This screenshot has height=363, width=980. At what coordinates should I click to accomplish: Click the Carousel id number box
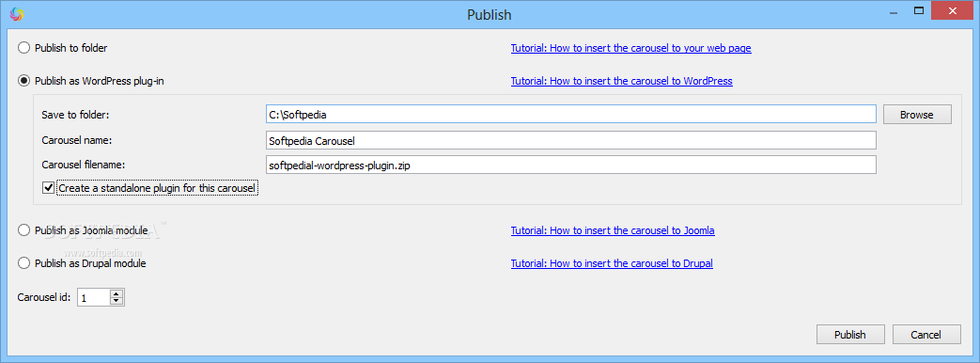[93, 297]
